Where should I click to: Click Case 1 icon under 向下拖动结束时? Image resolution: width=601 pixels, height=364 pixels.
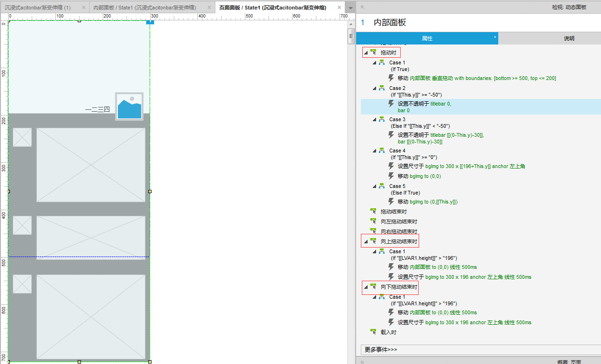tap(382, 297)
